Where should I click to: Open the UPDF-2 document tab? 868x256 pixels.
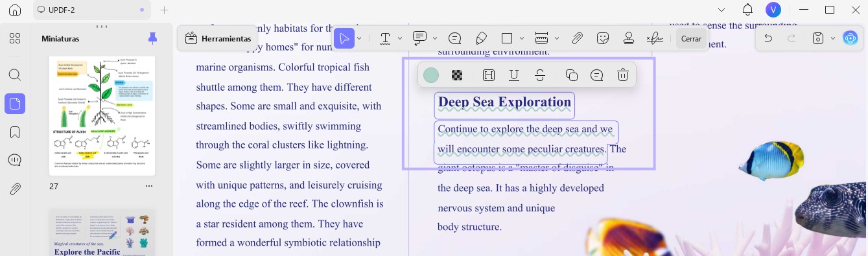tap(91, 10)
